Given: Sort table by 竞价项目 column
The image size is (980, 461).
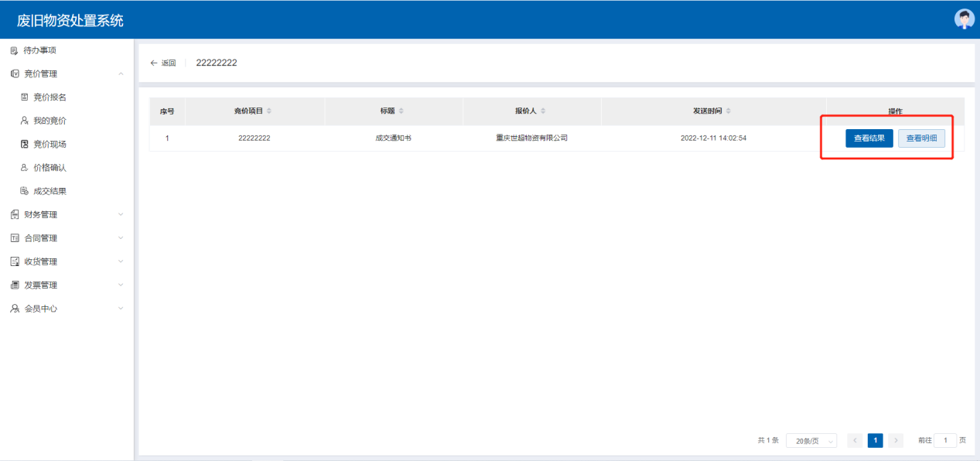Looking at the screenshot, I should 268,111.
